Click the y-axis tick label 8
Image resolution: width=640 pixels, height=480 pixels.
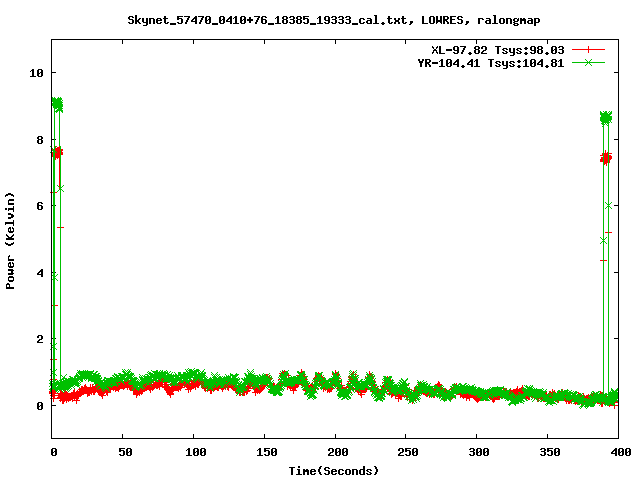(40, 140)
